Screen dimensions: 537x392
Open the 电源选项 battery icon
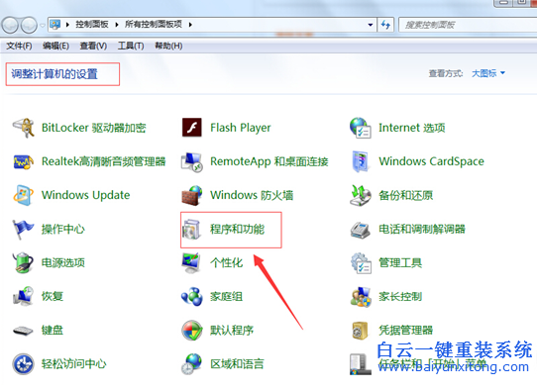pos(23,262)
